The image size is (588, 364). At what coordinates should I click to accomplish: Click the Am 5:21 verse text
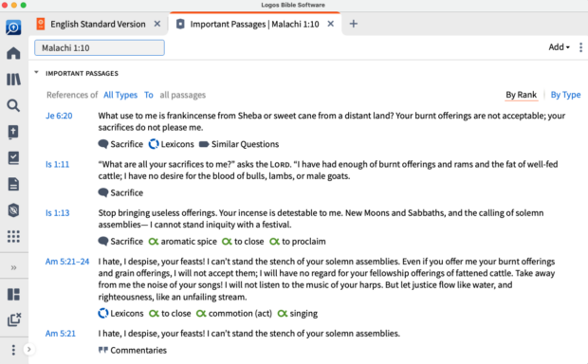point(249,334)
